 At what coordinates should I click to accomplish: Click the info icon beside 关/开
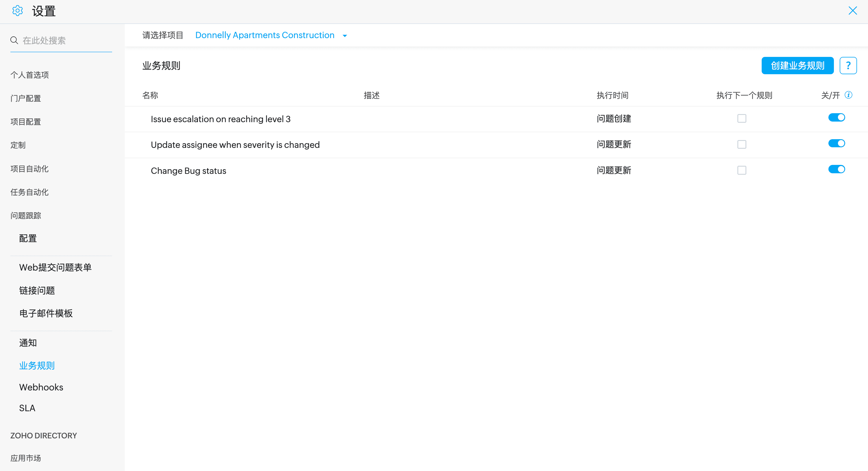(x=848, y=95)
